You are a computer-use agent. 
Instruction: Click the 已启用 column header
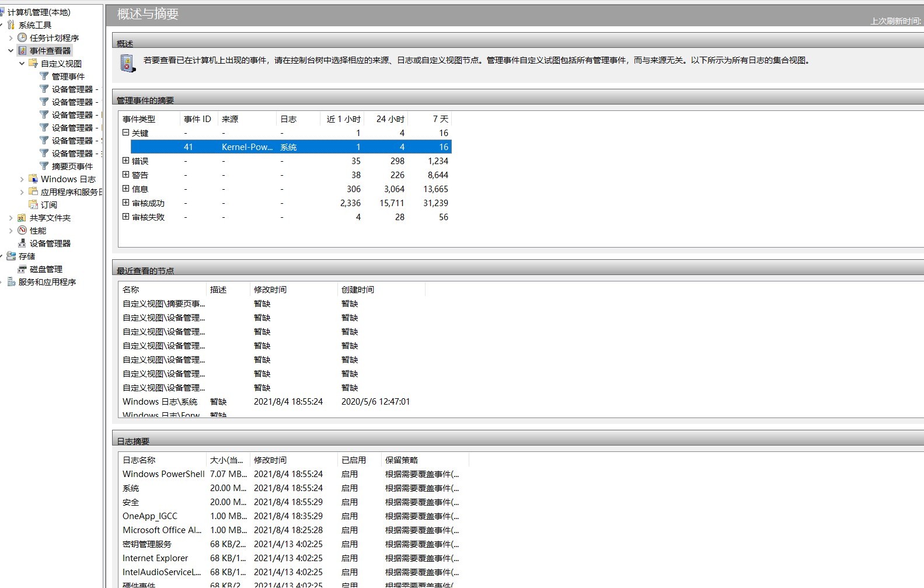click(x=359, y=460)
